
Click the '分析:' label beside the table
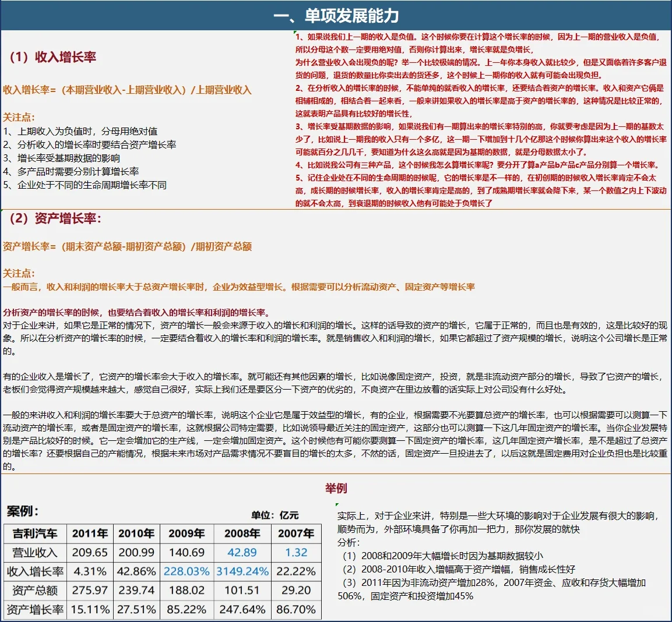[x=349, y=542]
